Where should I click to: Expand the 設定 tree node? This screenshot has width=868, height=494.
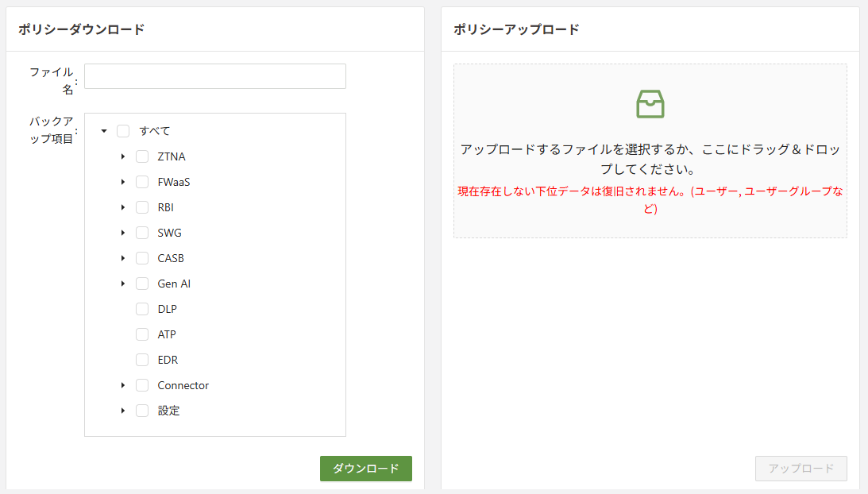point(123,411)
